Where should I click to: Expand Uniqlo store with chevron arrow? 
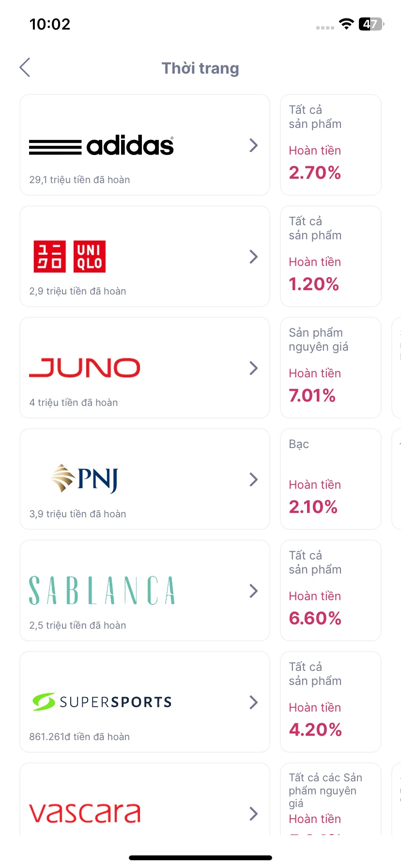point(253,257)
